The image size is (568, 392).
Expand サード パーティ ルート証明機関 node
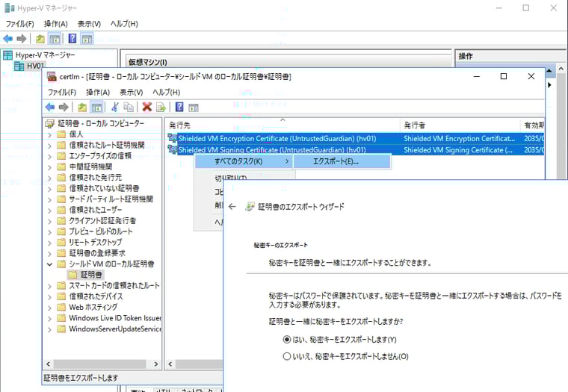[50, 199]
